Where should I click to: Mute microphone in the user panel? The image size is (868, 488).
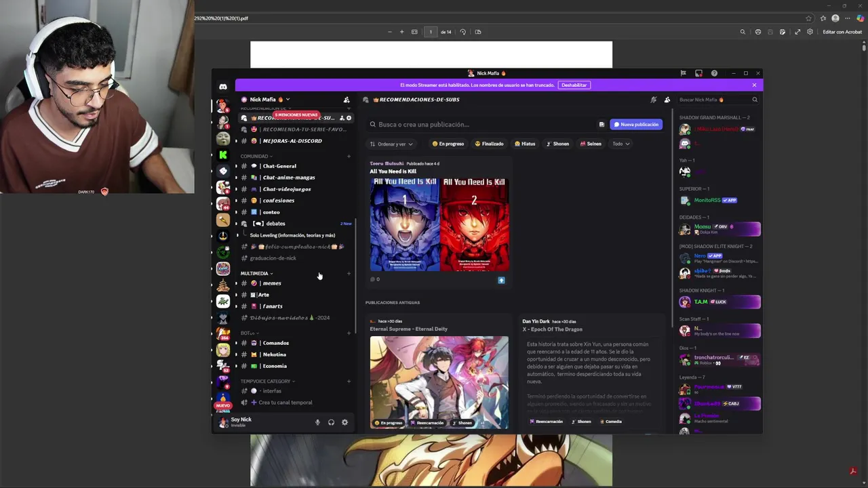(x=317, y=422)
